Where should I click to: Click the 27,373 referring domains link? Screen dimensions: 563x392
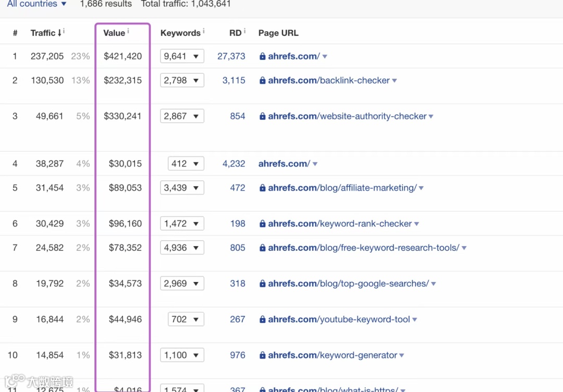pyautogui.click(x=231, y=56)
